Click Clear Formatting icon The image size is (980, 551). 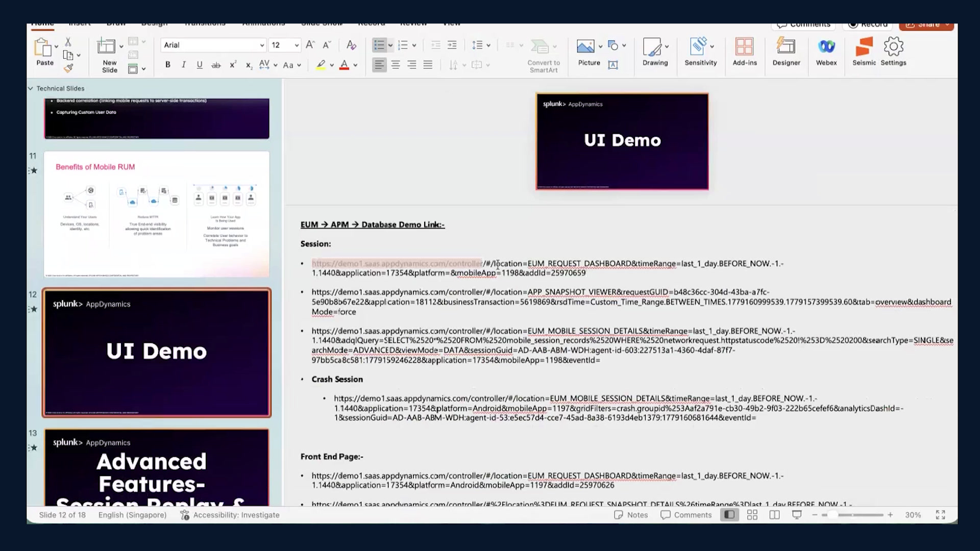pos(351,45)
